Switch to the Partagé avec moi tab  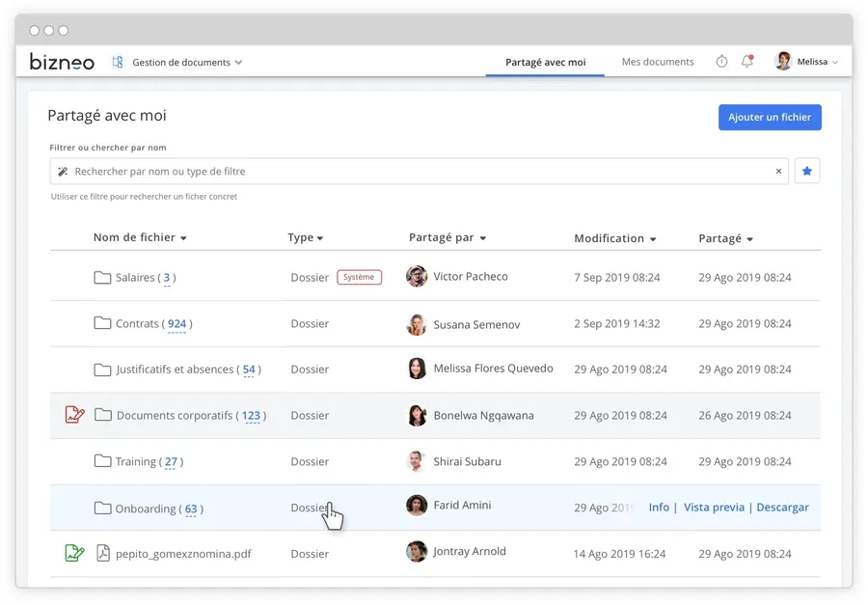click(x=545, y=63)
